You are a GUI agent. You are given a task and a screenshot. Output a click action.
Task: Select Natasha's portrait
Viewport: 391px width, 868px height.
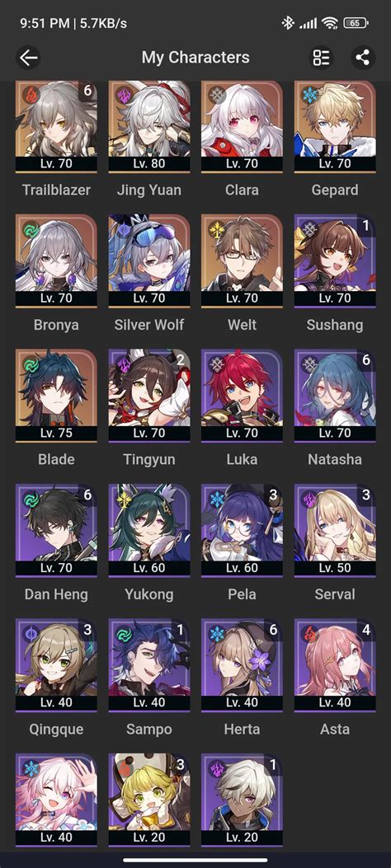point(335,395)
